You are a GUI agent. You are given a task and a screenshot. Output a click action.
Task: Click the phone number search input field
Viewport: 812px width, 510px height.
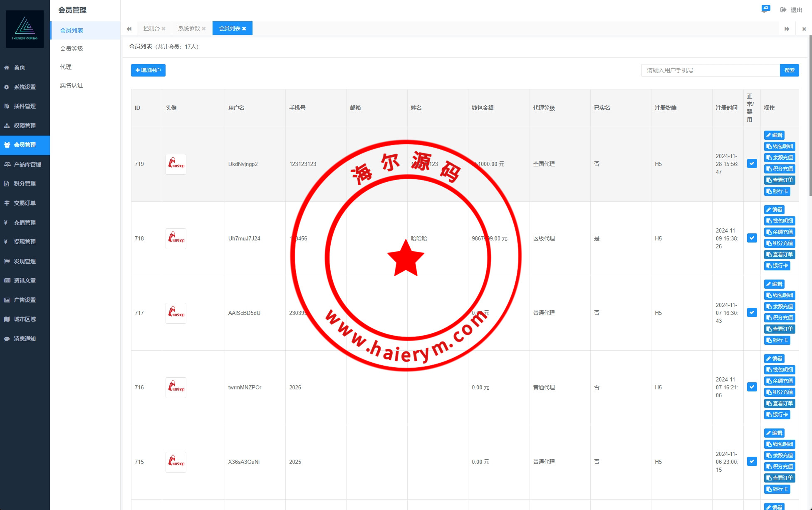click(x=710, y=70)
